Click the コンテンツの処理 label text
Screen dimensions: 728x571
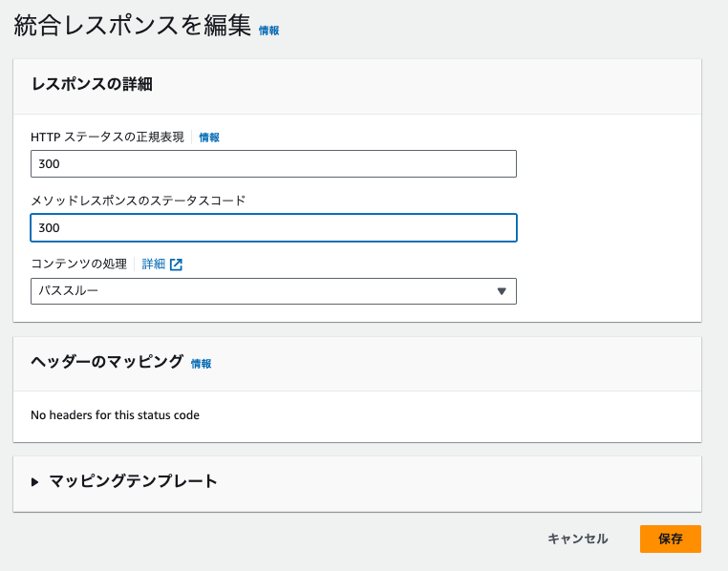coord(78,264)
